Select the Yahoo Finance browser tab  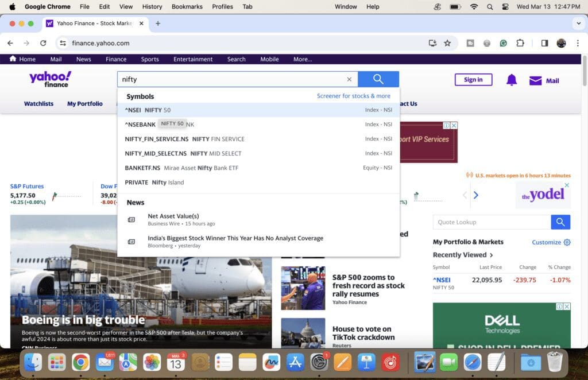[95, 23]
